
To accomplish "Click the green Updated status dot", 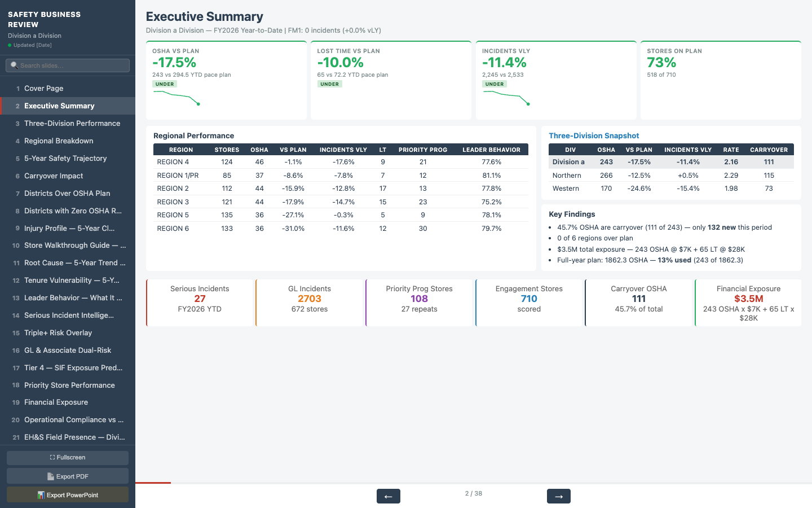I will (10, 45).
